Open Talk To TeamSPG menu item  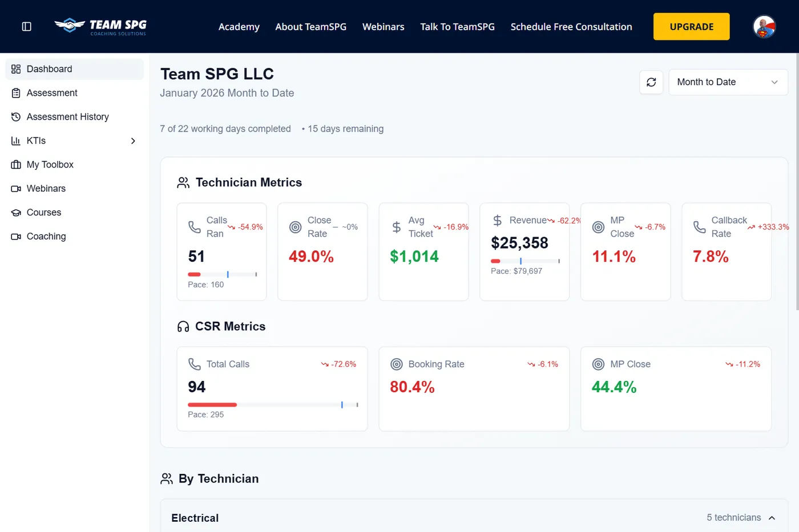coord(458,27)
